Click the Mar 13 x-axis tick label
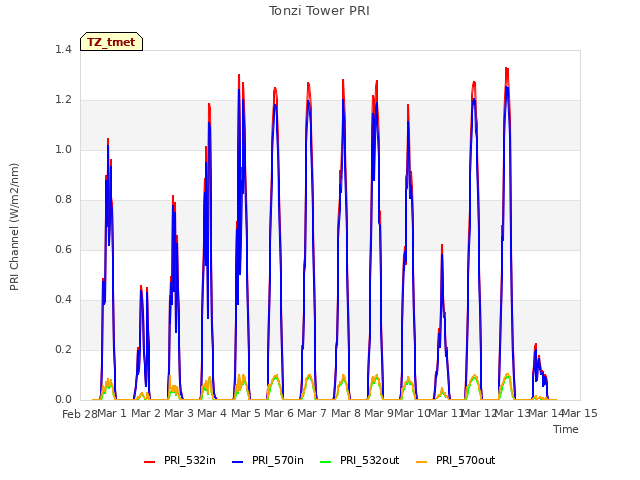Viewport: 640px width, 480px height. [x=512, y=413]
